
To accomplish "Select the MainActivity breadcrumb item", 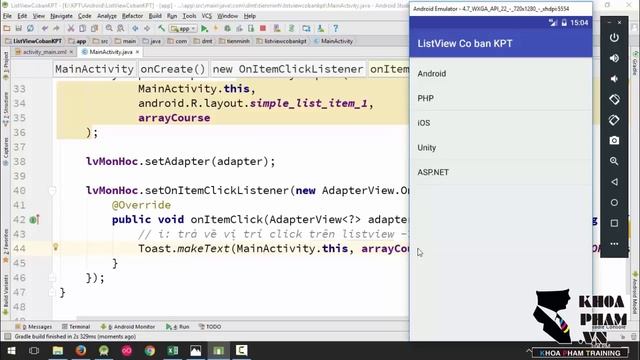I will click(x=333, y=41).
